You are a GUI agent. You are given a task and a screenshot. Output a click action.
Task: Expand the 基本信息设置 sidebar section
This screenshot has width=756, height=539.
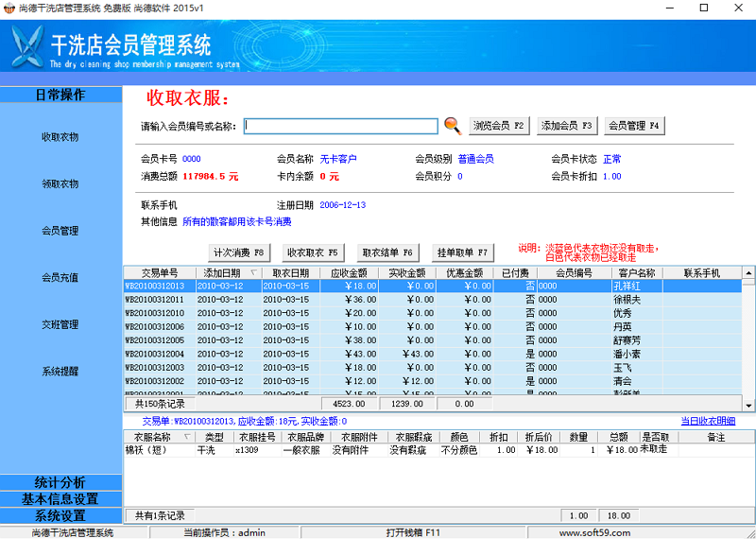60,499
